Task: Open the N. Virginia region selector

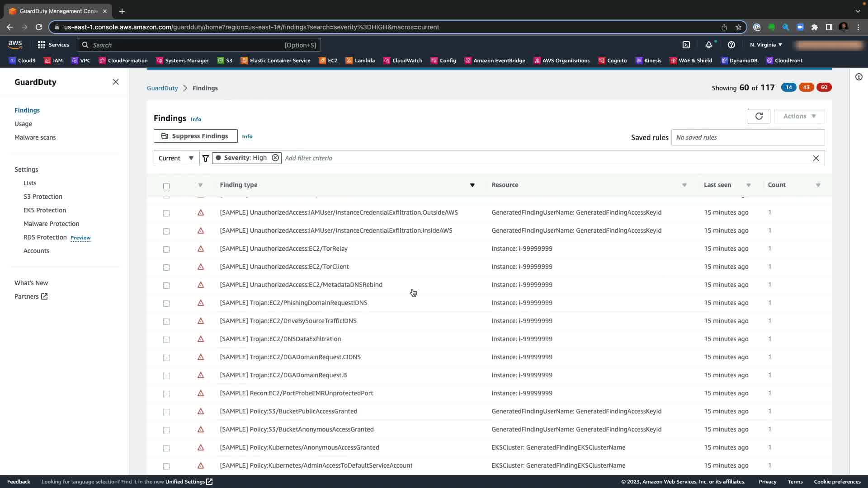Action: (x=766, y=45)
